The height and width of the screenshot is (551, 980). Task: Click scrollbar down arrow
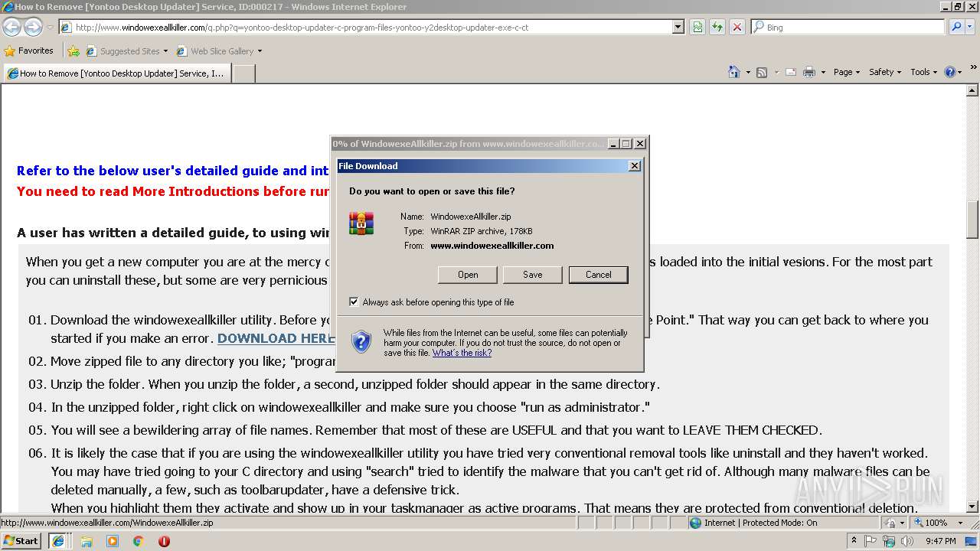point(972,507)
